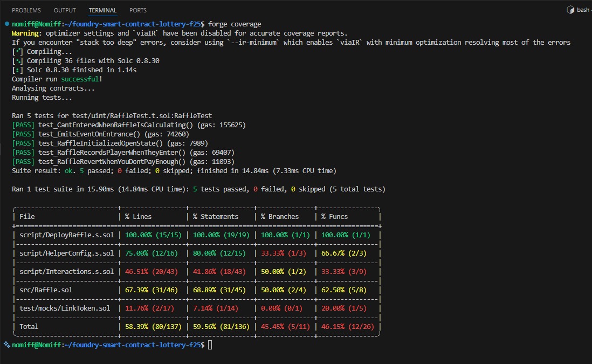
Task: Click 'Ran 1 test suite in 15.90ms'
Action: click(x=63, y=189)
